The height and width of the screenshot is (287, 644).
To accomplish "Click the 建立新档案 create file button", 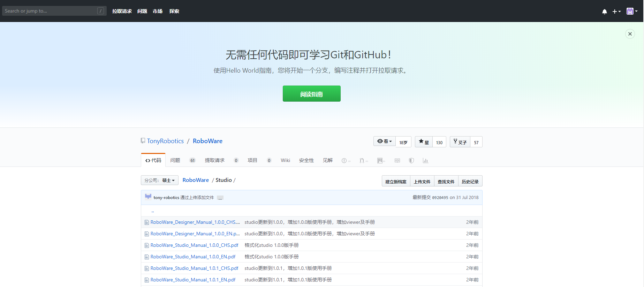I will click(396, 182).
